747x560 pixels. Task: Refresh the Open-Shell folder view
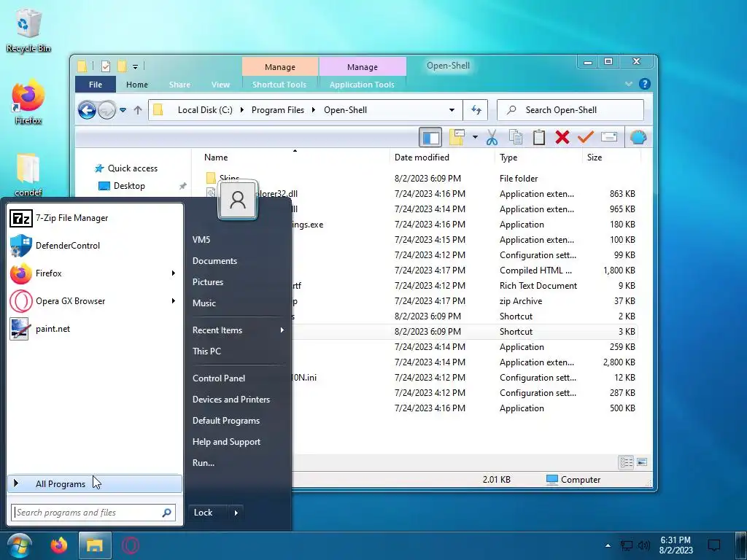(476, 110)
